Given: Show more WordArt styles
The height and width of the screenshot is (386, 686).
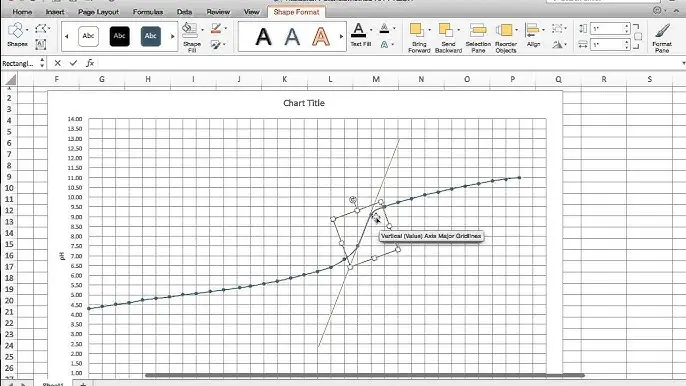Looking at the screenshot, I should click(x=341, y=36).
